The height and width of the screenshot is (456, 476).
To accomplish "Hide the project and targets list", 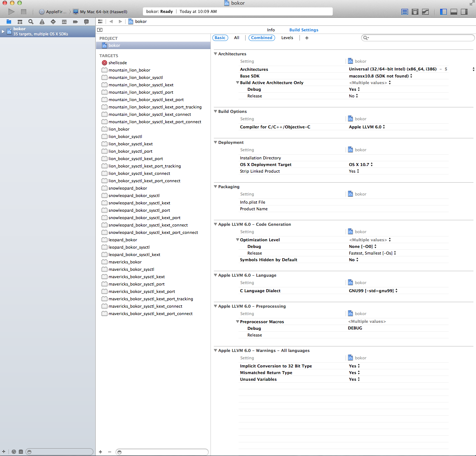I will [x=100, y=30].
